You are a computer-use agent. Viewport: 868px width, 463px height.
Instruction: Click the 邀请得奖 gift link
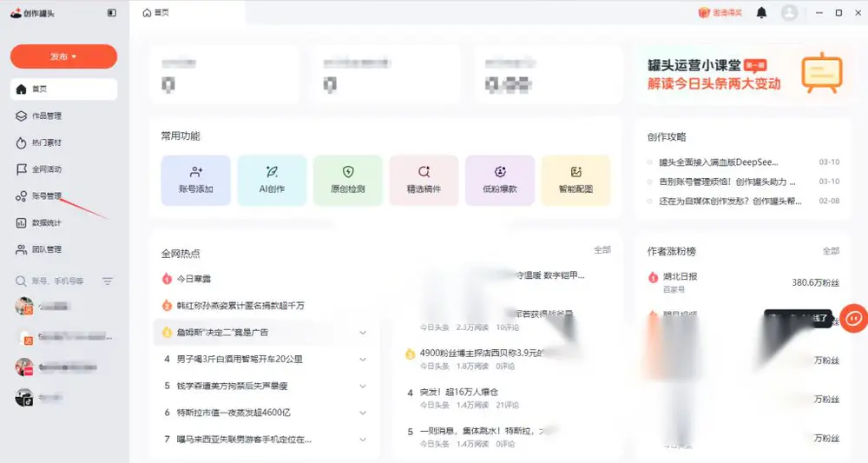coord(720,13)
